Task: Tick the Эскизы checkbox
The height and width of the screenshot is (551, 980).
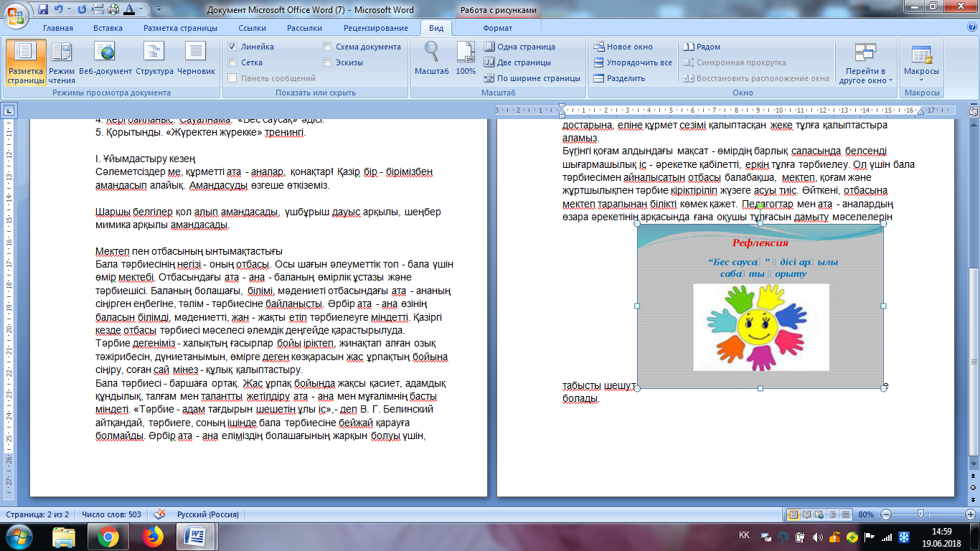Action: pos(327,62)
